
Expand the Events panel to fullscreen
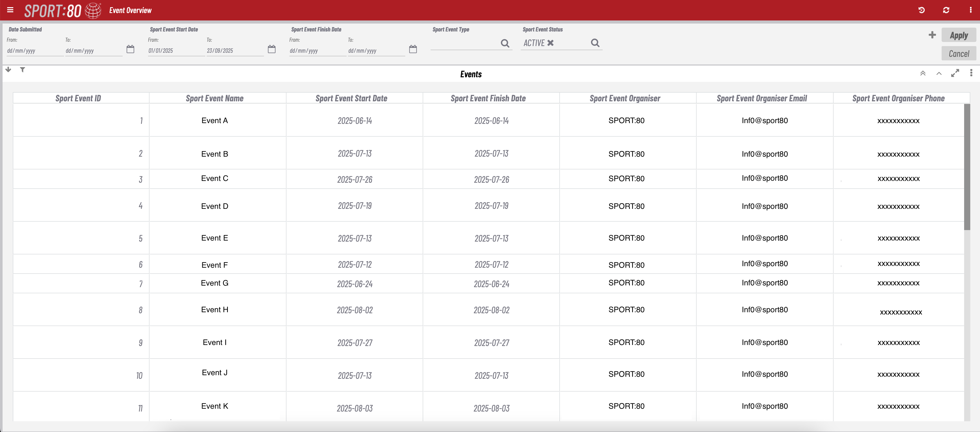click(x=955, y=73)
